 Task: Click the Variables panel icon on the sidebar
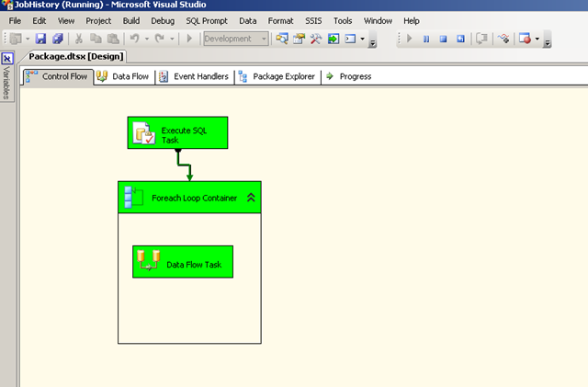click(7, 59)
